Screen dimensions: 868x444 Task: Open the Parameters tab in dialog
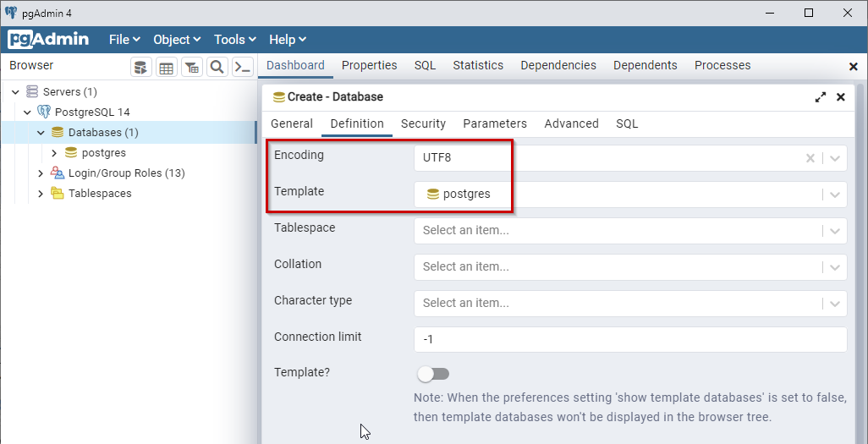click(x=495, y=123)
